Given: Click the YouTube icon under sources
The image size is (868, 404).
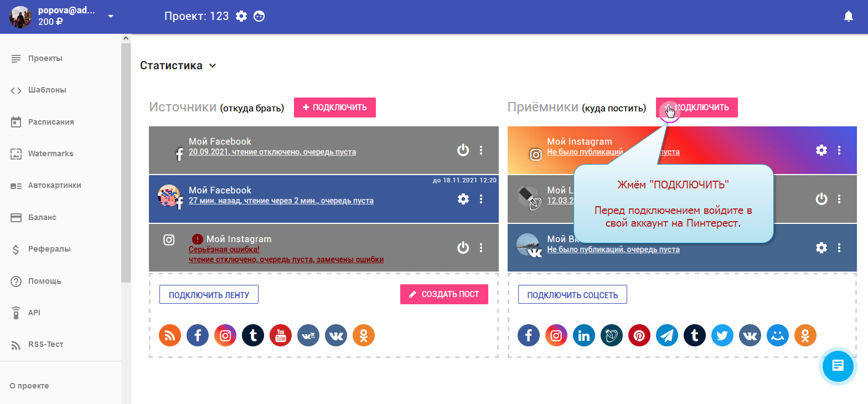Looking at the screenshot, I should point(281,335).
